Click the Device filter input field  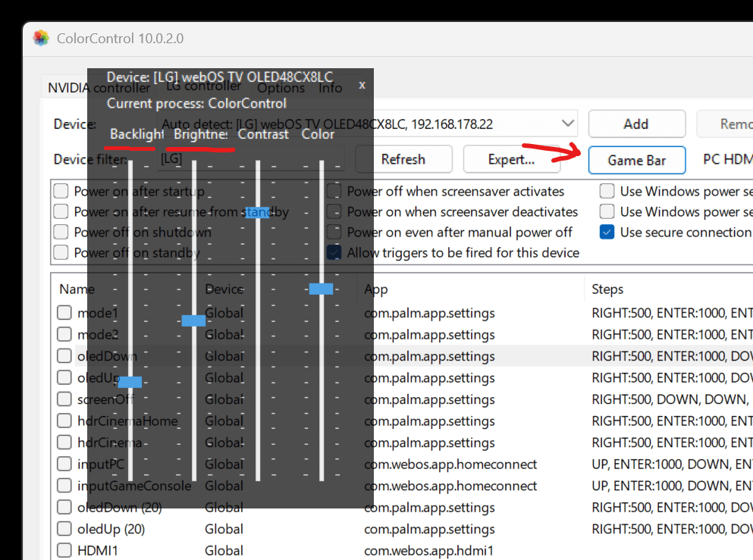tap(251, 159)
